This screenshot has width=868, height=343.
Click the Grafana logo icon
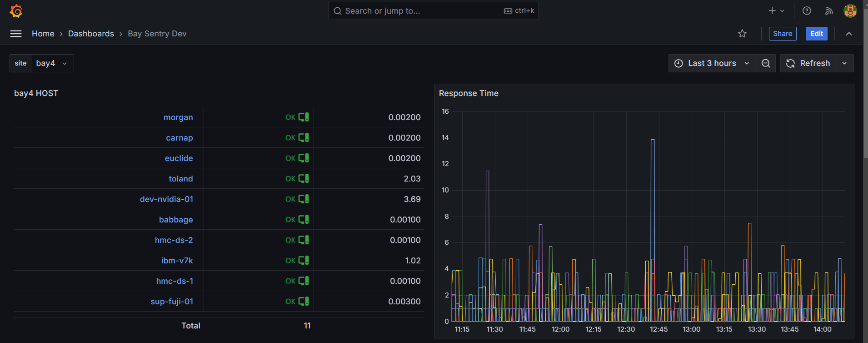point(16,11)
